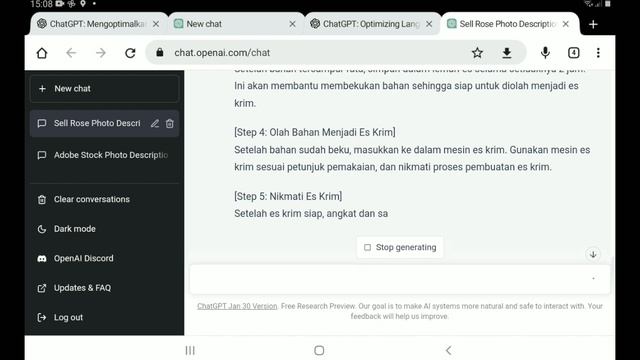The width and height of the screenshot is (640, 360).
Task: Open Adobe Stock Photo Description conversation
Action: point(104,155)
